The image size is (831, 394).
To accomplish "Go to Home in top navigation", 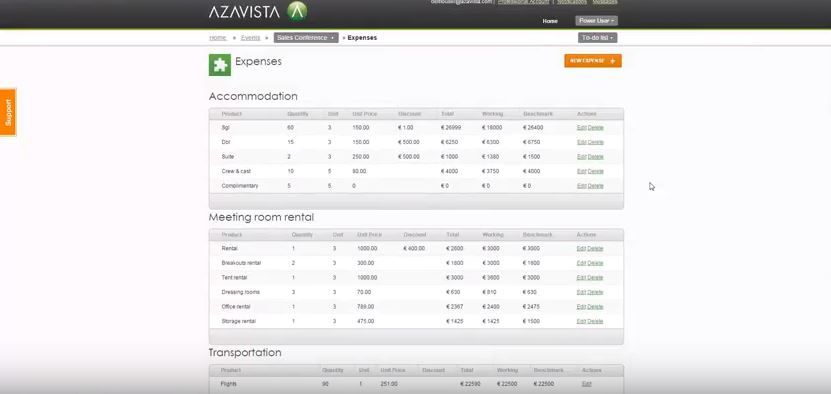I will click(x=550, y=21).
